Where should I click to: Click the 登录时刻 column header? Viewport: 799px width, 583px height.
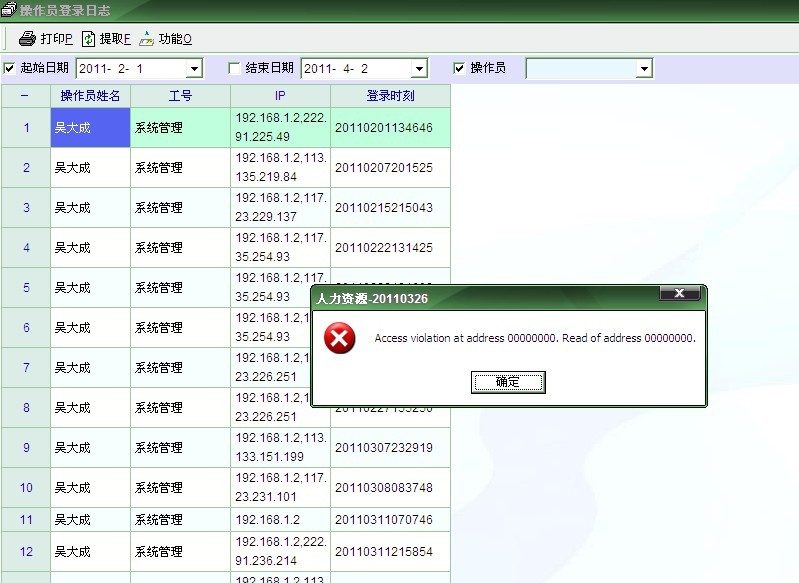(390, 96)
